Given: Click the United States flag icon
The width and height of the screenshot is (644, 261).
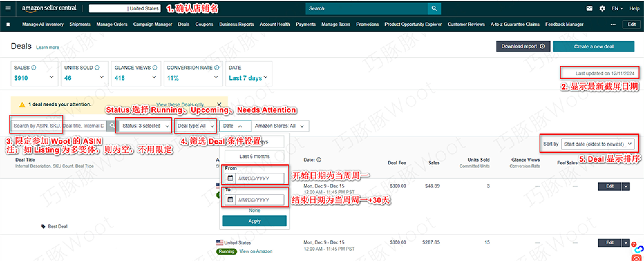Looking at the screenshot, I should pyautogui.click(x=220, y=242).
